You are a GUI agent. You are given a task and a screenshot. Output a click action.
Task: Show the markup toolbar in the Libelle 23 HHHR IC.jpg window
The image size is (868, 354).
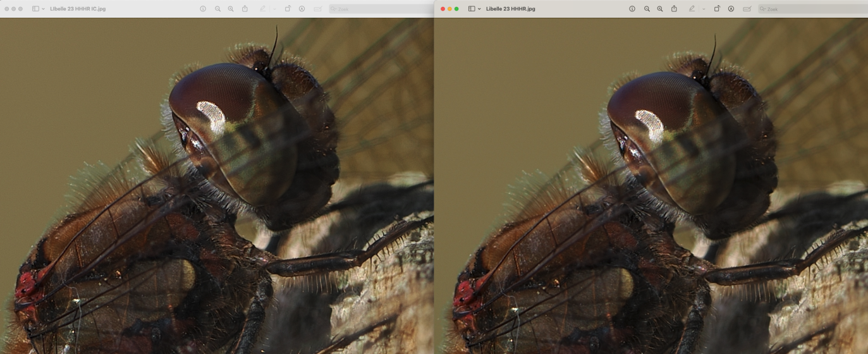click(x=302, y=9)
